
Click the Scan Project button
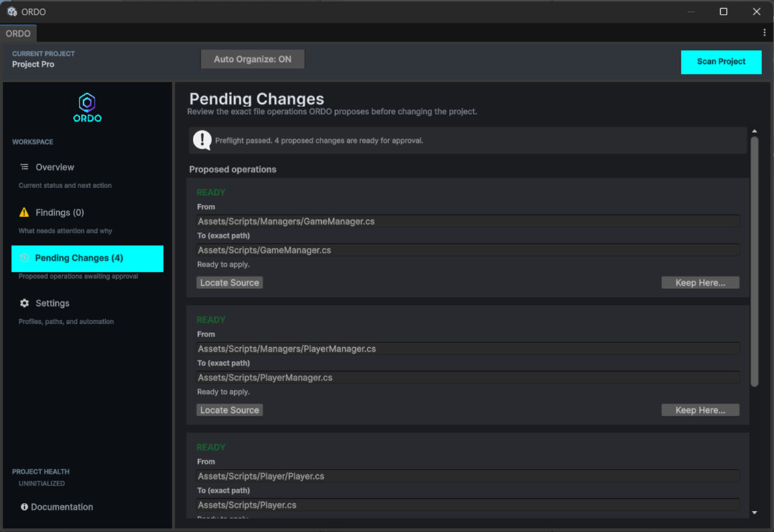[x=721, y=62]
